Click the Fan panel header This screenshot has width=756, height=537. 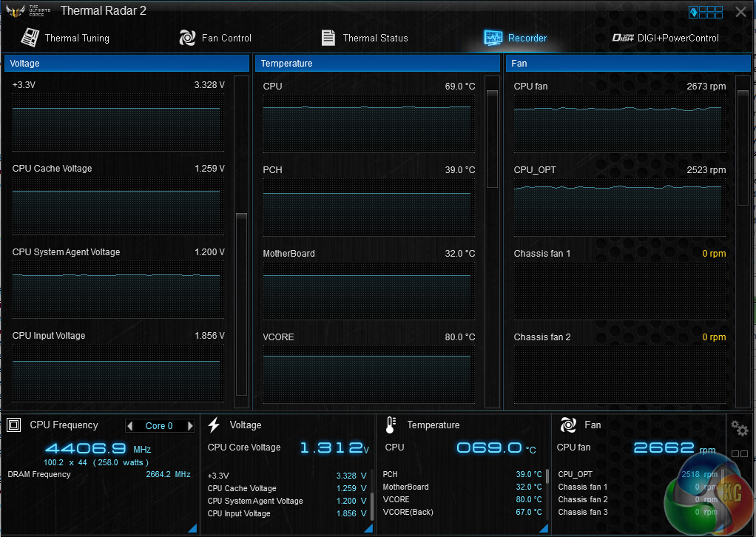(628, 63)
